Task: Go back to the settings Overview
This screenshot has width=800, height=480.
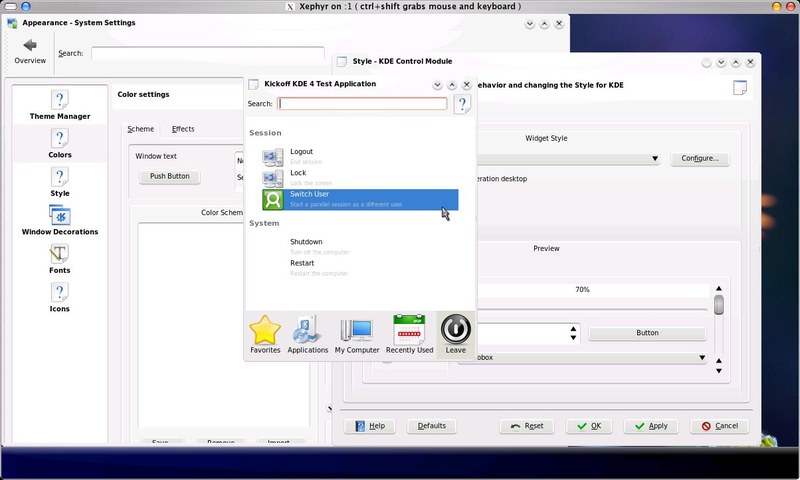Action: tap(30, 51)
